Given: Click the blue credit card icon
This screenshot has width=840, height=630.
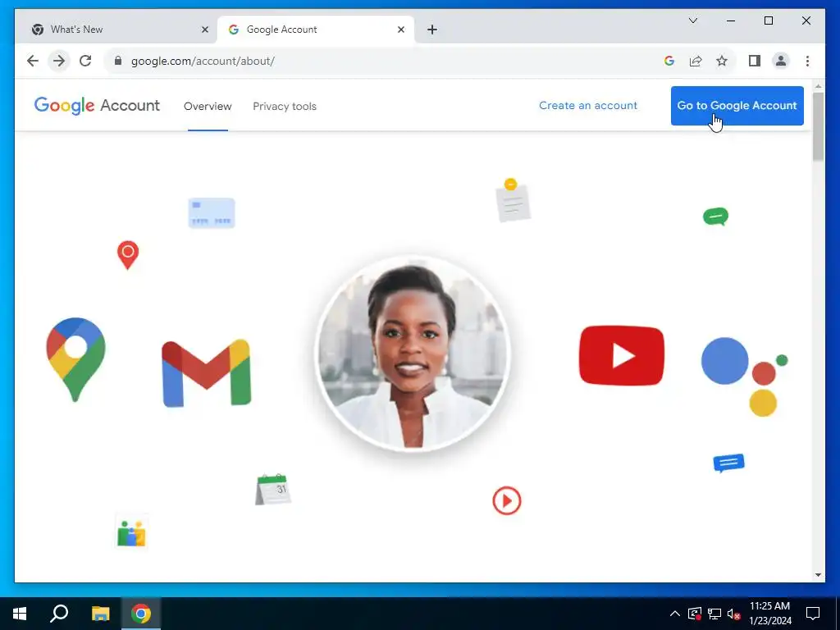Looking at the screenshot, I should [212, 212].
